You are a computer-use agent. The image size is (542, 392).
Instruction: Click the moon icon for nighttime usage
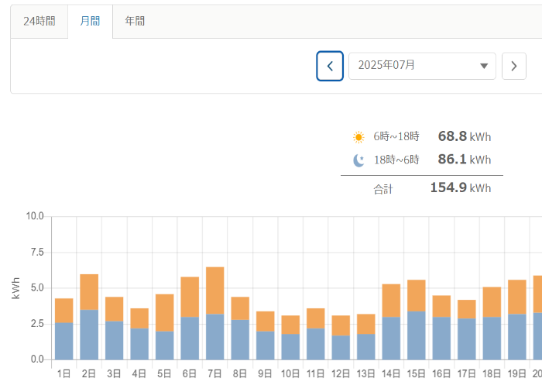[358, 160]
